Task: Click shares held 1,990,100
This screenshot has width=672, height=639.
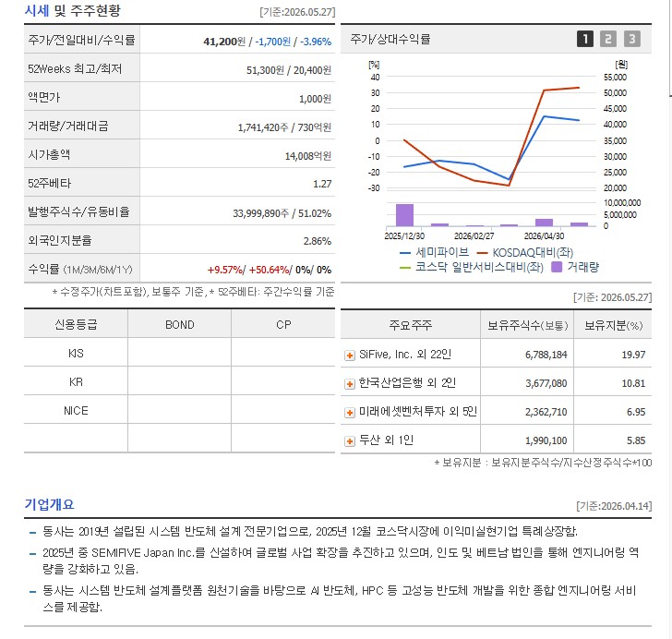Action: pyautogui.click(x=546, y=440)
